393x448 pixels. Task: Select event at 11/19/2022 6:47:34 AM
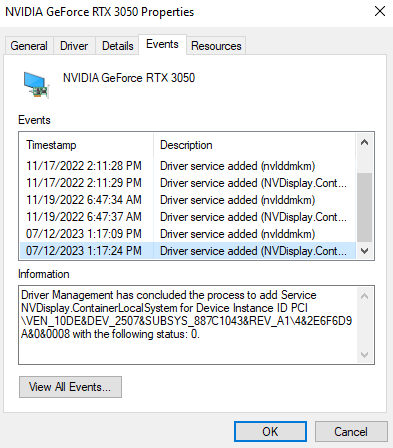coord(188,200)
